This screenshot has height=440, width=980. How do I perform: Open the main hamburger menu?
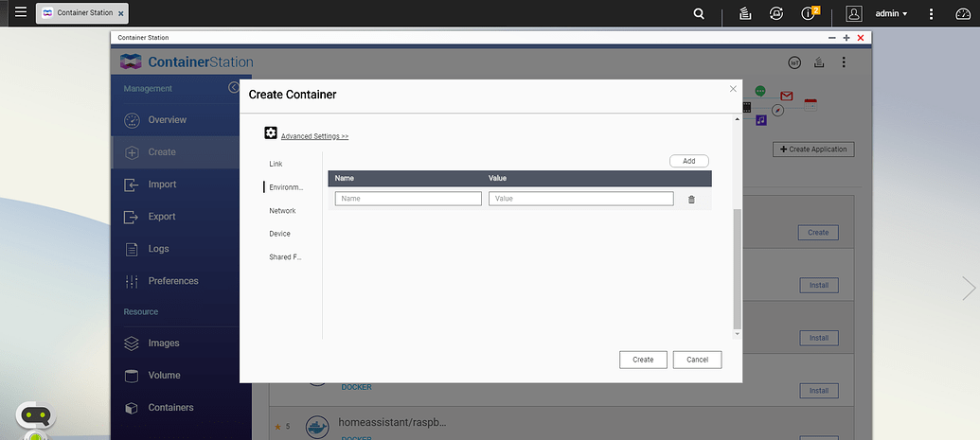pyautogui.click(x=21, y=12)
